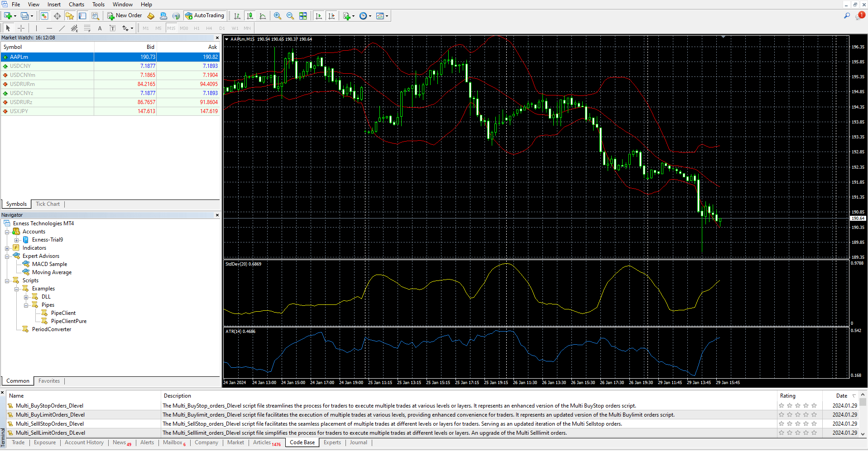
Task: Open the search magnifier
Action: [847, 16]
